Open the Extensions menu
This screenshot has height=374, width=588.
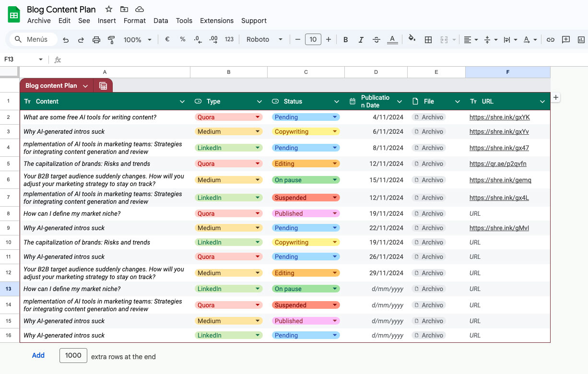(217, 21)
